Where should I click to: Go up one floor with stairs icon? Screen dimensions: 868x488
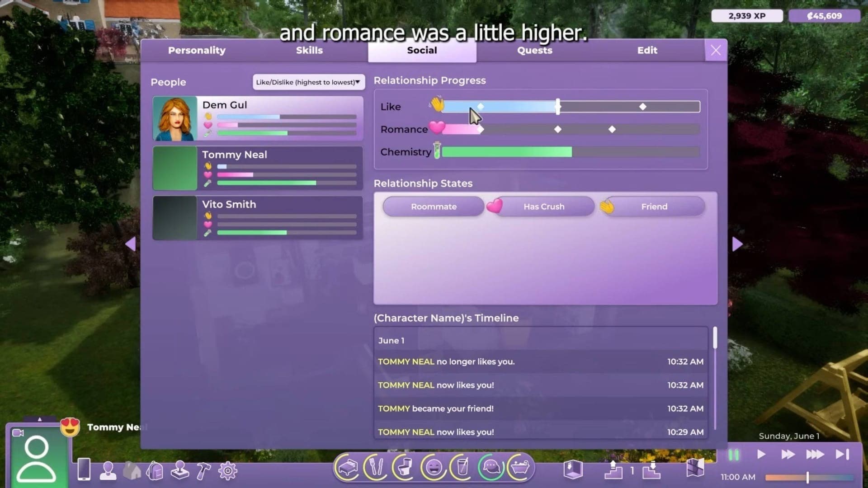613,470
